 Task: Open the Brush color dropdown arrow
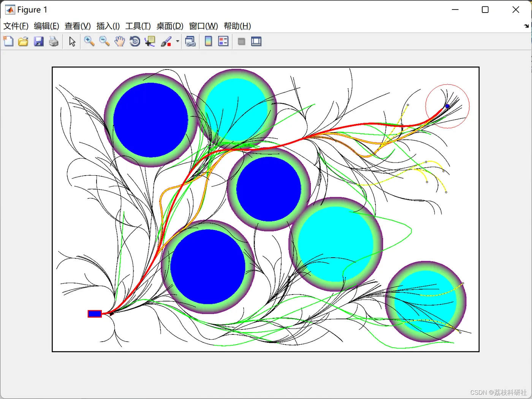point(177,41)
